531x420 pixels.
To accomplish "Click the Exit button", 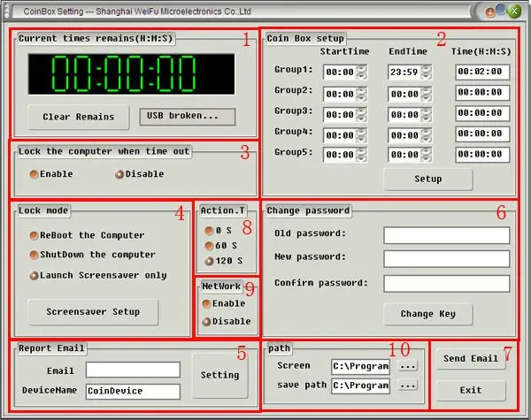I will (x=471, y=391).
